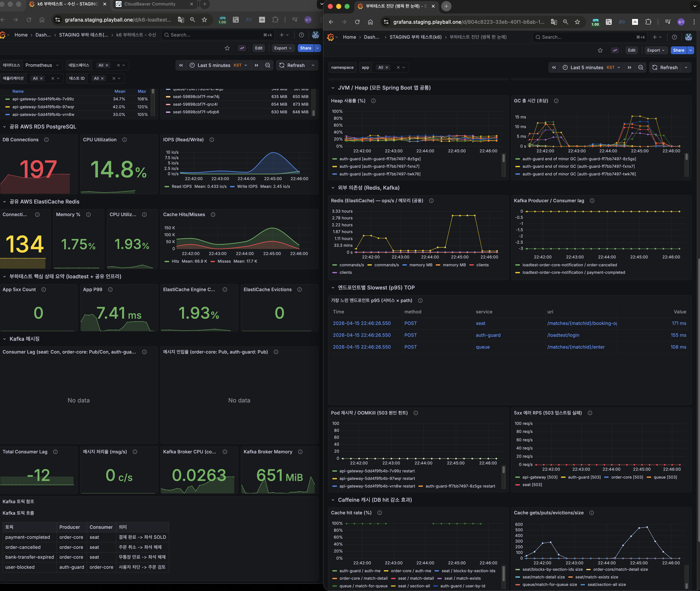The height and width of the screenshot is (591, 700).
Task: Open refresh interval dropdown on right dashboard
Action: point(686,68)
